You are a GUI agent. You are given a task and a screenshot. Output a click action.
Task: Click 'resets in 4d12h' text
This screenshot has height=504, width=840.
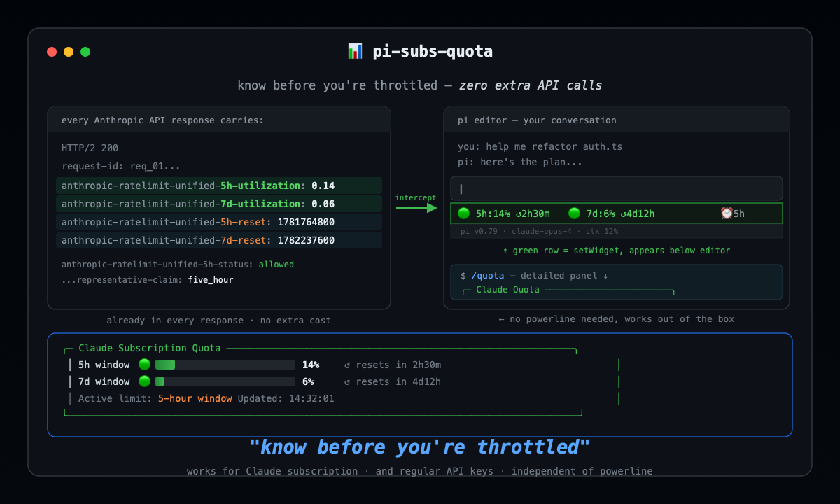pyautogui.click(x=398, y=381)
